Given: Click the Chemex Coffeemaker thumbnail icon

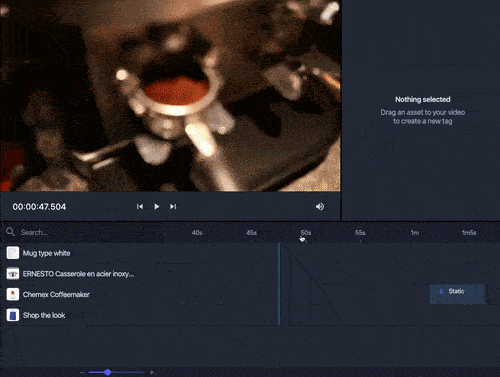Looking at the screenshot, I should coord(13,294).
